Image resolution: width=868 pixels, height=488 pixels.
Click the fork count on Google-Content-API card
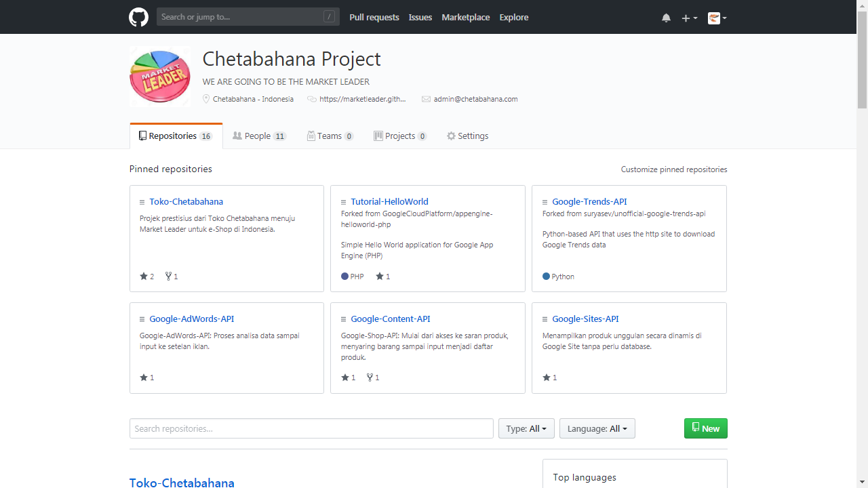click(x=373, y=378)
